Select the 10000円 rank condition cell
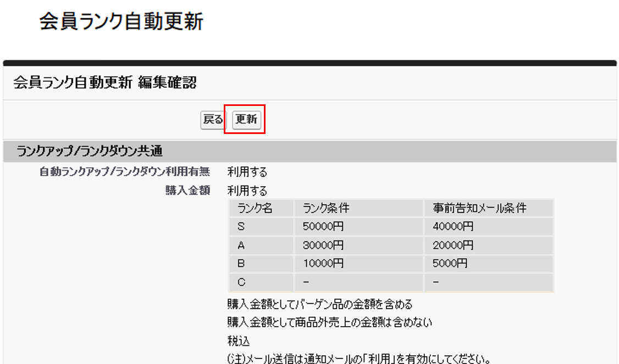 [323, 264]
